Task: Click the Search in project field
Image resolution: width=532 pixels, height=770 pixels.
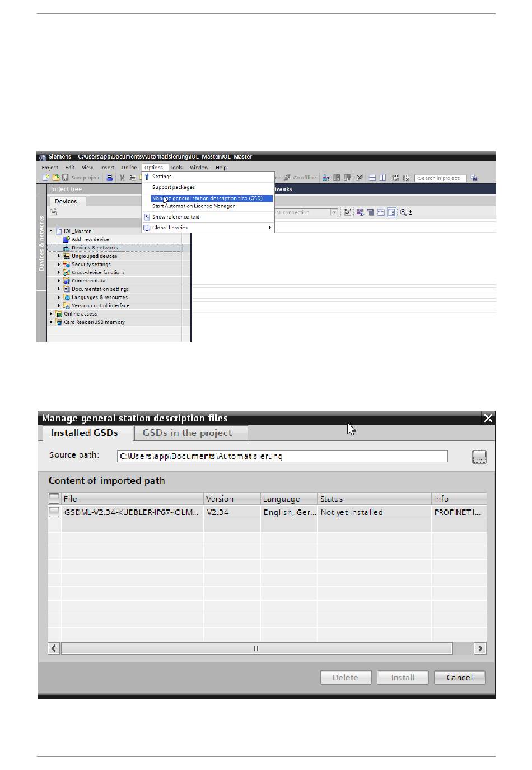Action: pos(441,178)
